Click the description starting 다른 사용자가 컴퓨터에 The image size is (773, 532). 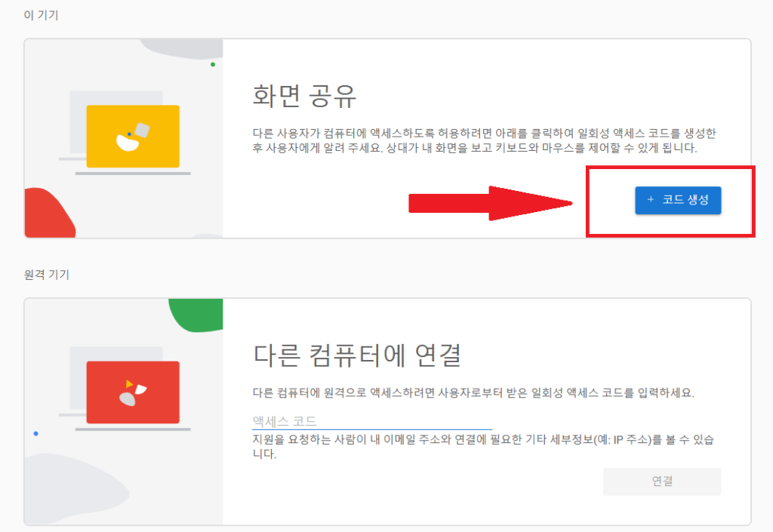click(484, 140)
